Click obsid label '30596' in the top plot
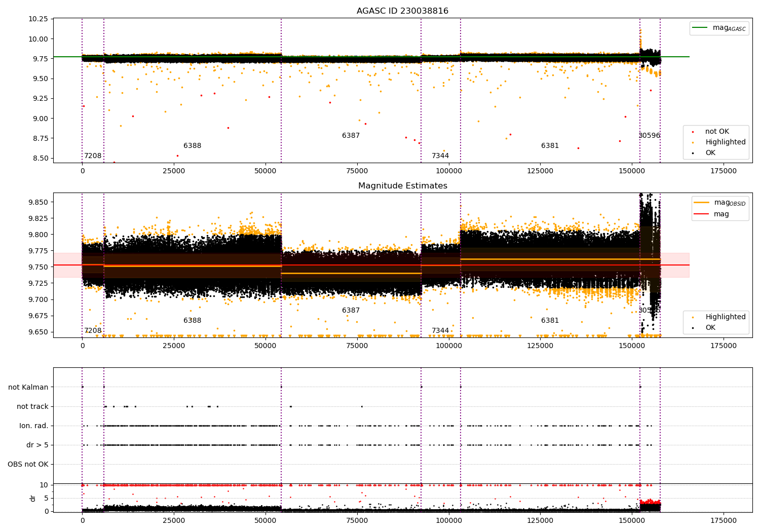This screenshot has width=760, height=532. coord(650,136)
